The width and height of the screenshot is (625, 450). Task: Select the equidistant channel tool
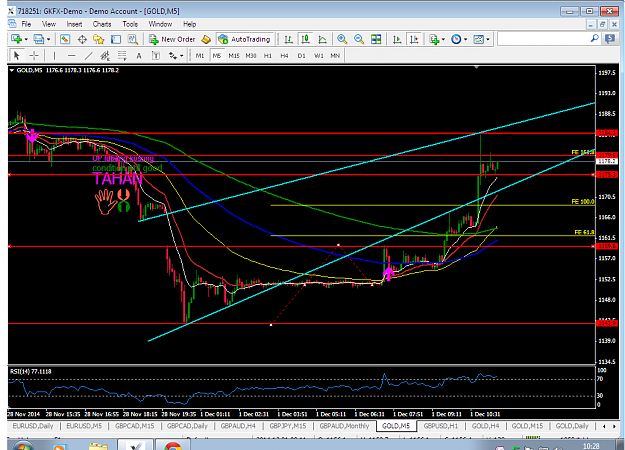105,56
